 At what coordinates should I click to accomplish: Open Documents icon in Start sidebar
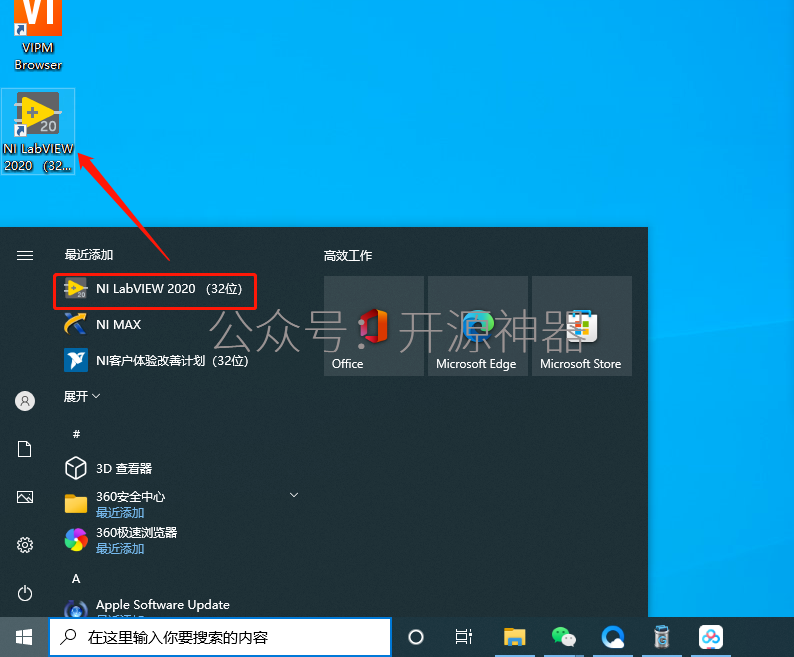24,449
